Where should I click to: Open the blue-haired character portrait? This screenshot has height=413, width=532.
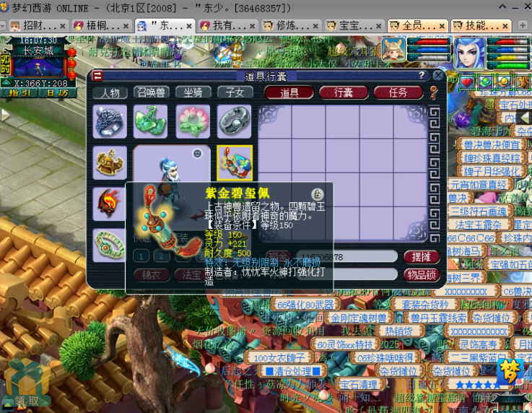click(470, 53)
